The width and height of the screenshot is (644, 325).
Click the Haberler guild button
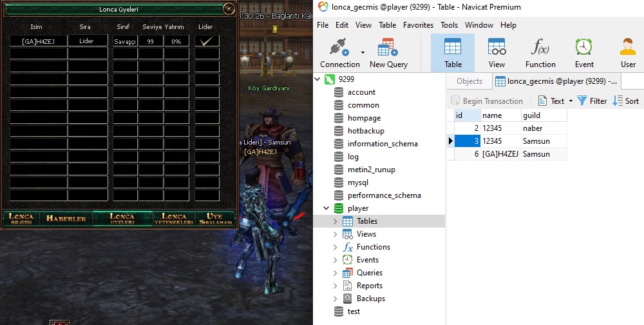pos(66,219)
